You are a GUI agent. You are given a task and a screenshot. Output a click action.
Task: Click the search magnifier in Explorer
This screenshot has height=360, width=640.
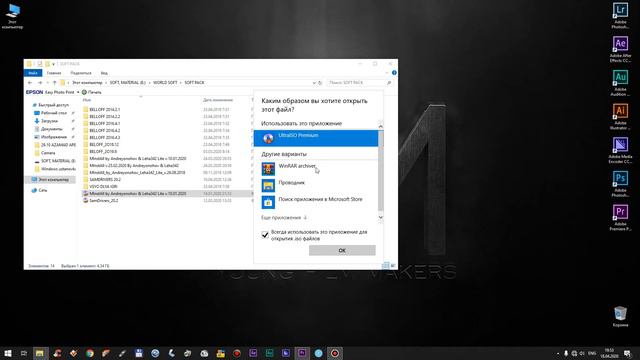pos(389,83)
